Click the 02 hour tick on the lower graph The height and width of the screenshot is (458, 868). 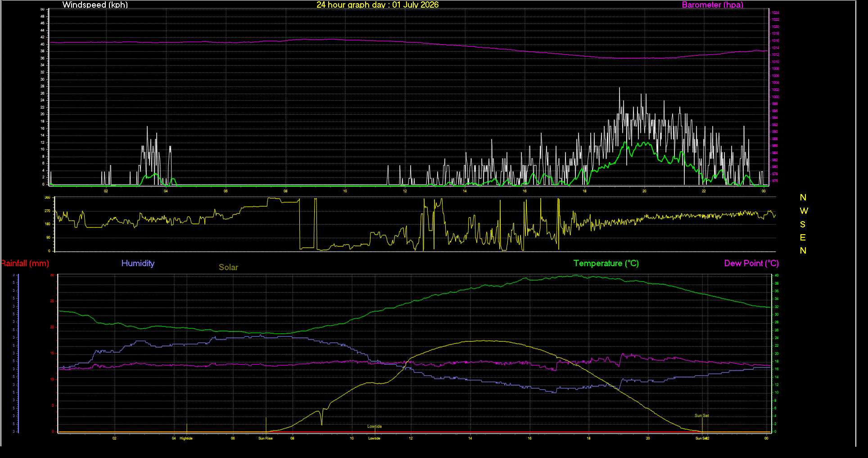click(114, 438)
